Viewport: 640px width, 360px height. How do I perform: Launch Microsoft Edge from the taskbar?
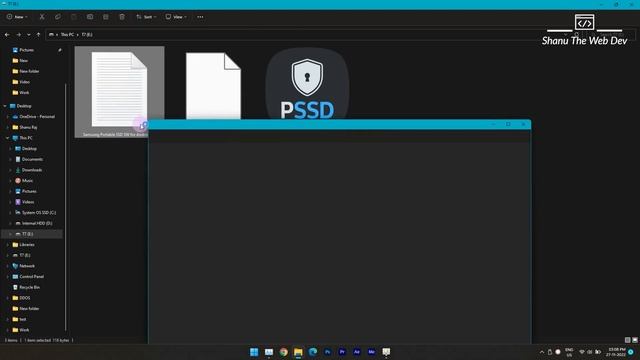[x=313, y=352]
